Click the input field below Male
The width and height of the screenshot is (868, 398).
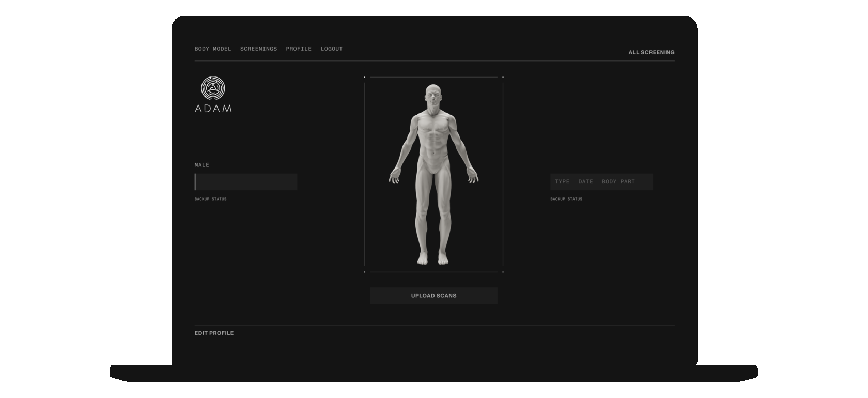pyautogui.click(x=246, y=182)
